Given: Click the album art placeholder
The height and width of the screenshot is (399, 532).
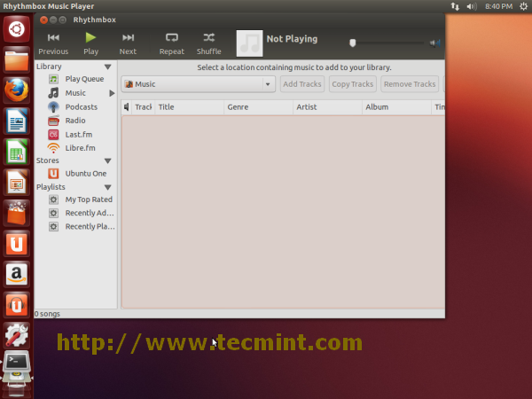Looking at the screenshot, I should pyautogui.click(x=249, y=43).
